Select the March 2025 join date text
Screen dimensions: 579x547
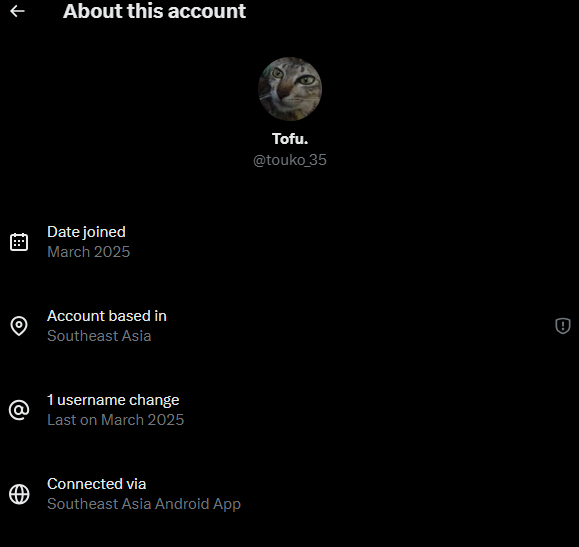pyautogui.click(x=89, y=252)
